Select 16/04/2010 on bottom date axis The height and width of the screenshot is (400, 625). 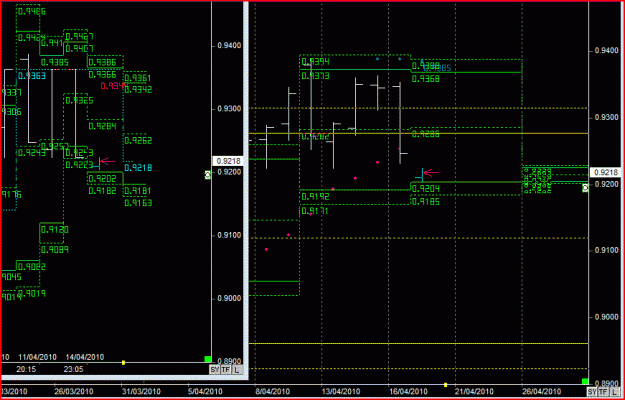(408, 391)
